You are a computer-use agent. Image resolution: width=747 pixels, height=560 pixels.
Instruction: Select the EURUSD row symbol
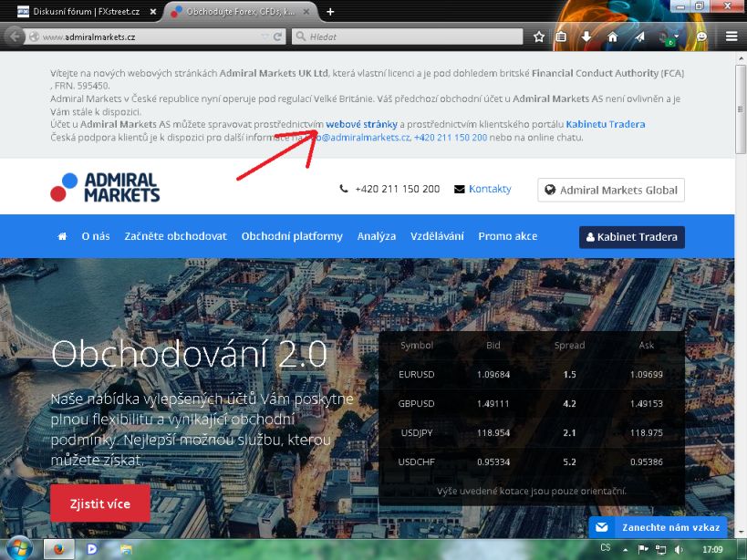click(417, 374)
